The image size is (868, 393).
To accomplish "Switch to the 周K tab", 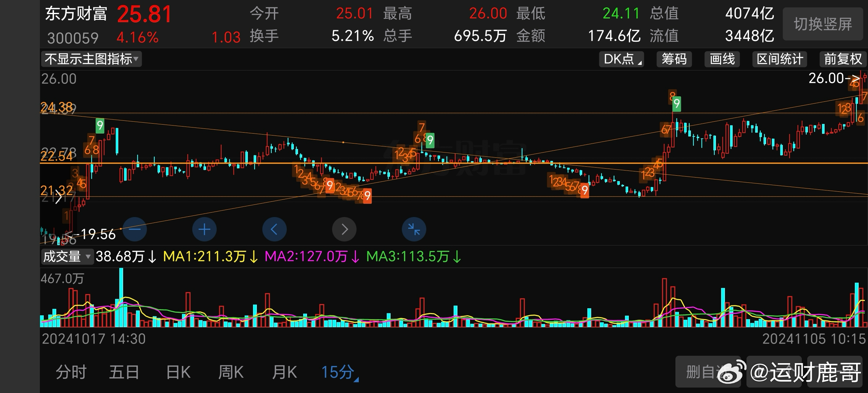I will click(x=231, y=372).
